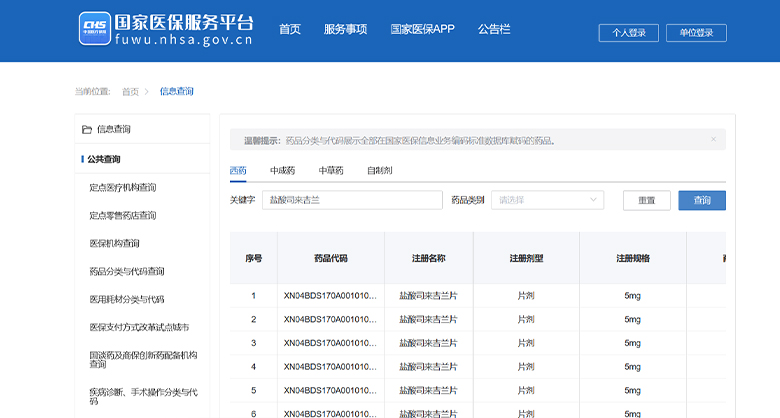Switch to the 中成药 tab
Image resolution: width=780 pixels, height=418 pixels.
point(283,171)
